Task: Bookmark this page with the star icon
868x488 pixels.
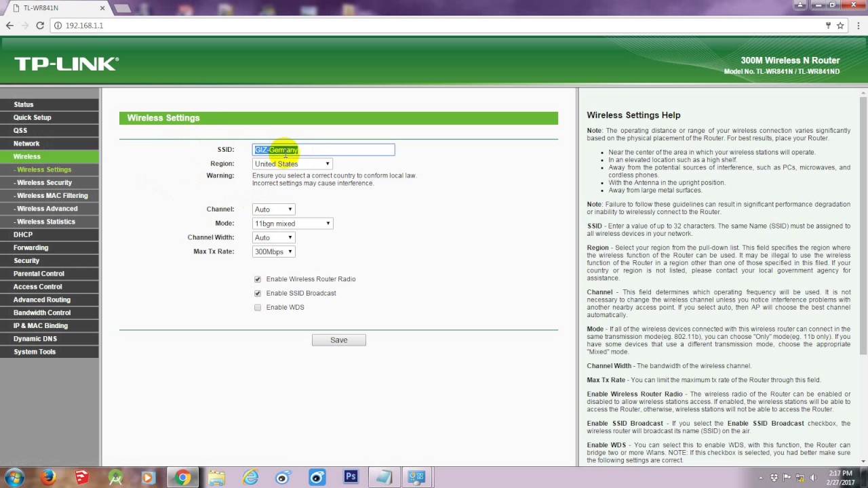Action: pos(840,25)
